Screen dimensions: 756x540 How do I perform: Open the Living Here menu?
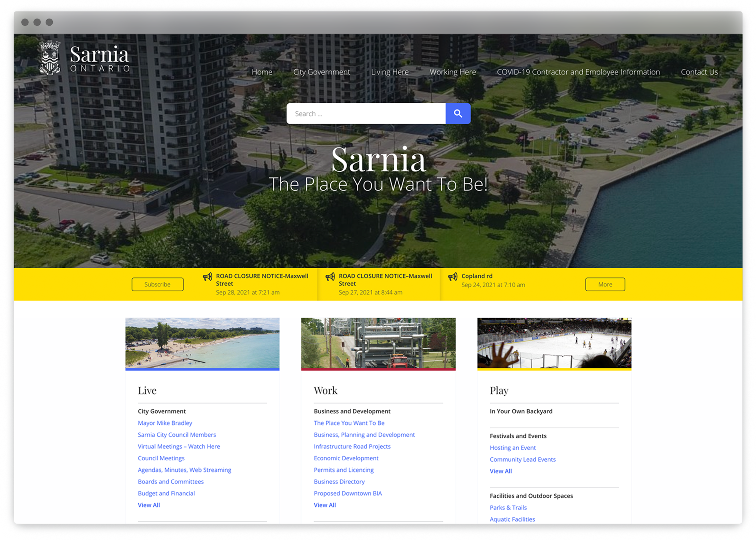pyautogui.click(x=389, y=72)
